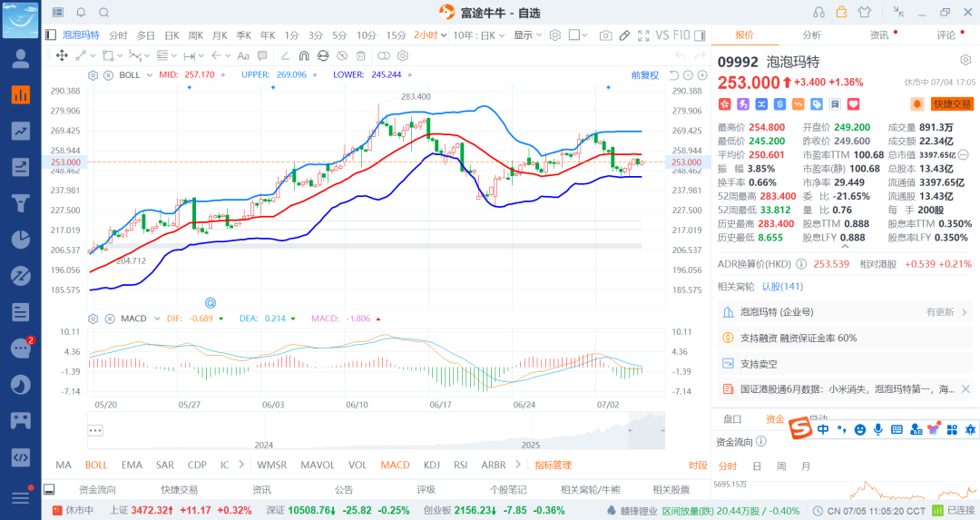Delete drawings with the trash icon
The width and height of the screenshot is (980, 520).
[360, 55]
